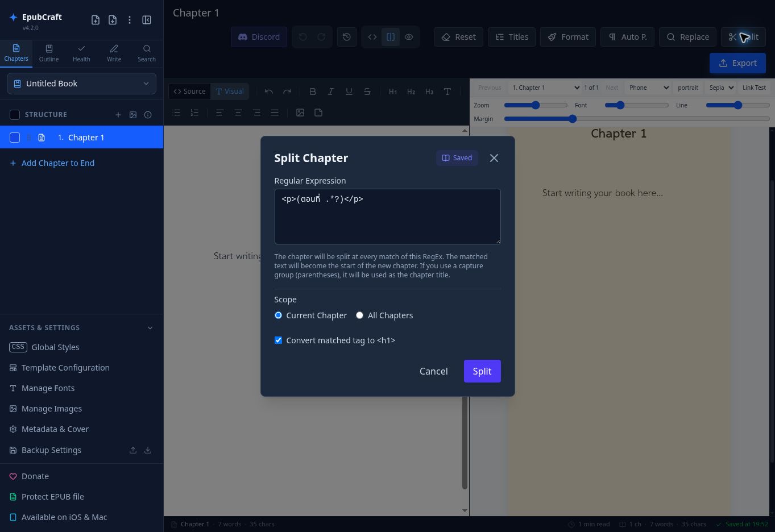Screen dimensions: 775x532
Task: Cancel the Split Chapter dialog
Action: click(x=434, y=371)
